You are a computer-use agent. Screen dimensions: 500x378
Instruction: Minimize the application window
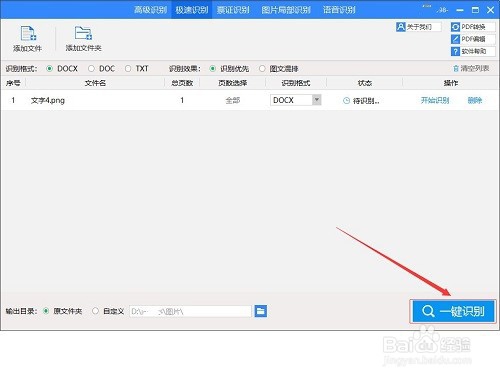point(460,10)
